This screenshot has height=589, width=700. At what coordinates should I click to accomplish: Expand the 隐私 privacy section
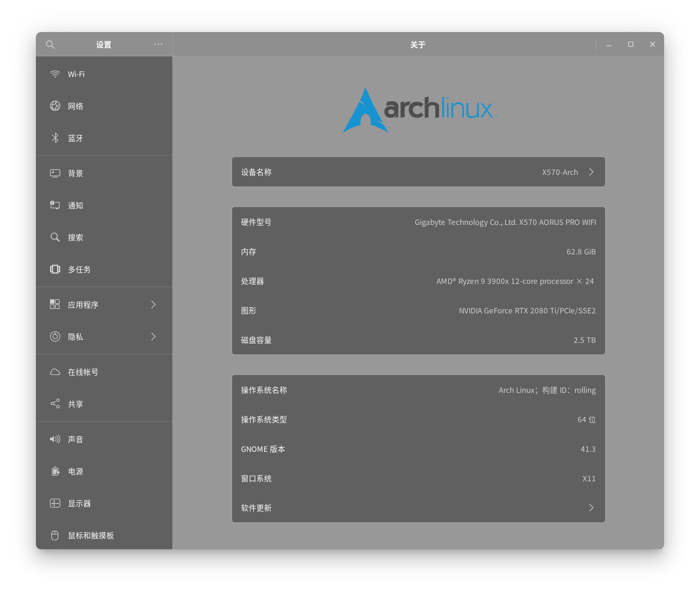point(154,336)
